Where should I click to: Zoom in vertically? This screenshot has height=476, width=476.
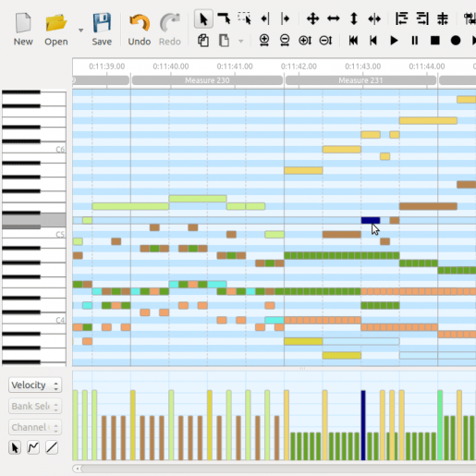pyautogui.click(x=305, y=41)
